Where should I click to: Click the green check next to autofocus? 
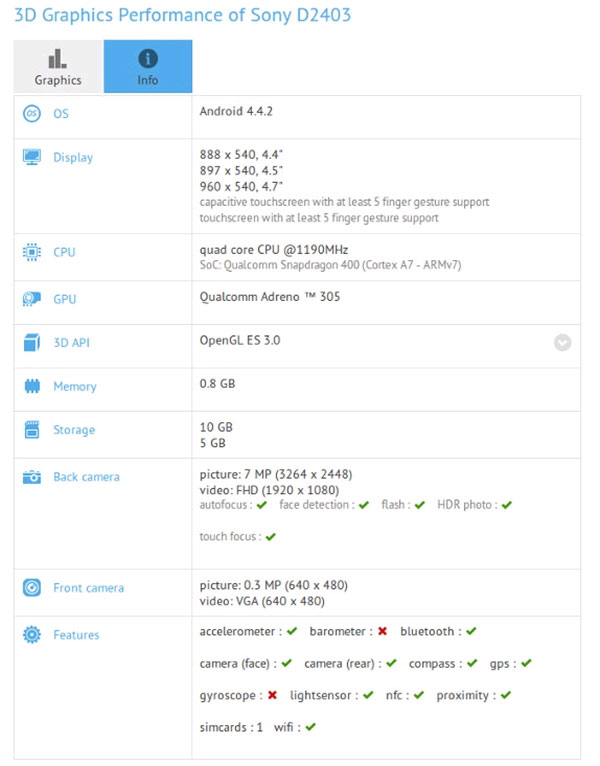(262, 505)
